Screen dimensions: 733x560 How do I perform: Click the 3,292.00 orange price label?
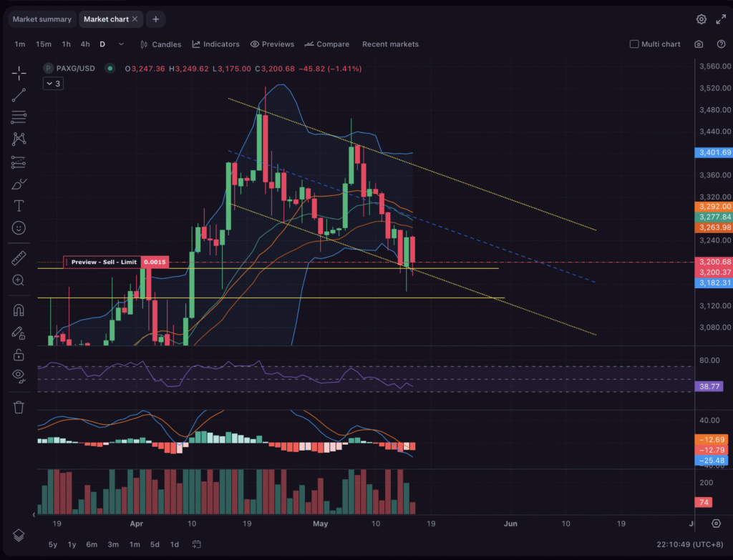[714, 207]
